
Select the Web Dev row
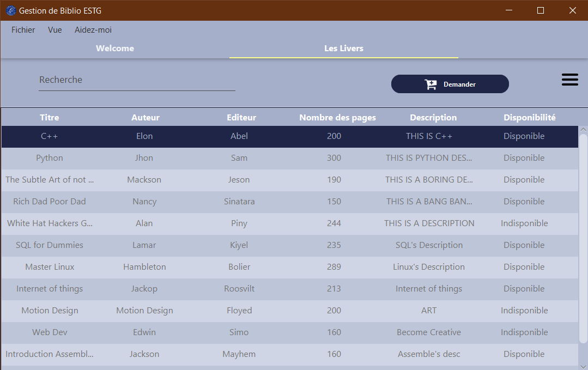click(x=289, y=332)
